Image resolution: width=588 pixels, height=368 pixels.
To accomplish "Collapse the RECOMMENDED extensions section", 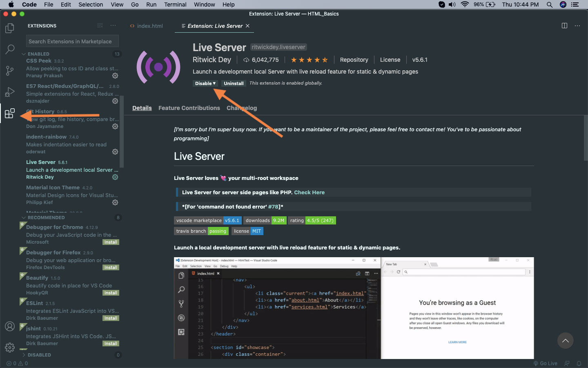I will pyautogui.click(x=46, y=218).
